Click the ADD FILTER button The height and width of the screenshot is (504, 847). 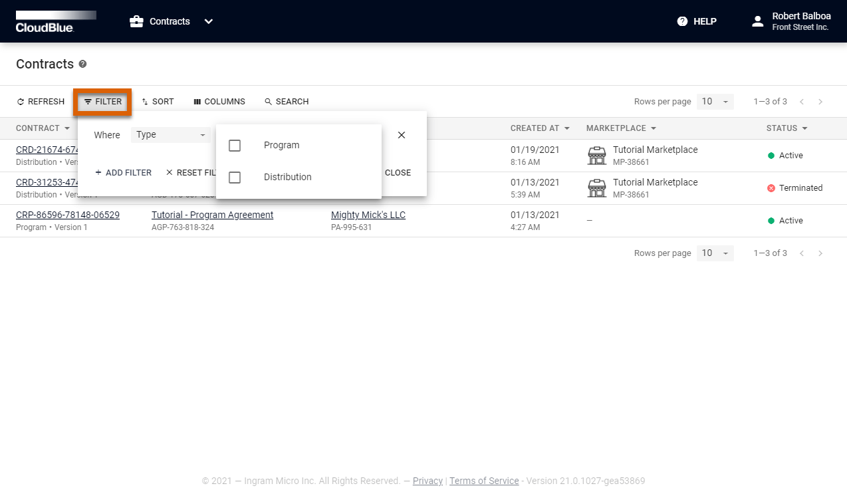pos(123,173)
